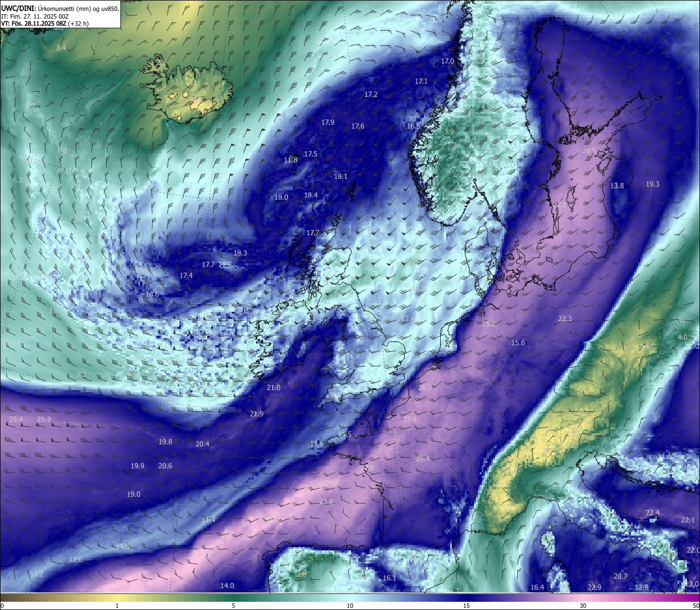Select the 22.1 map value
This screenshot has width=700, height=610.
pos(688,520)
